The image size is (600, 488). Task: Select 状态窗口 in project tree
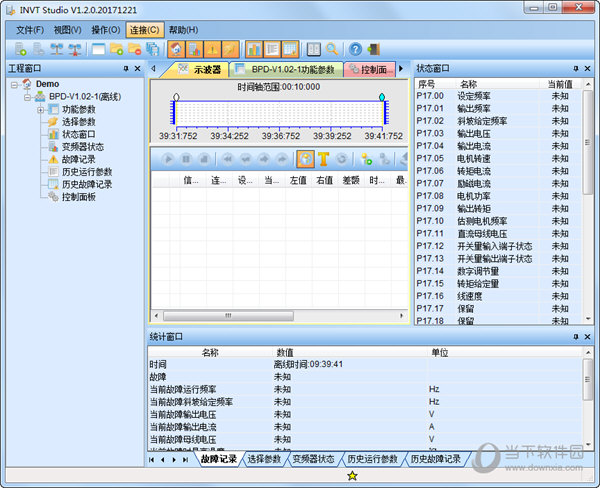pos(78,135)
